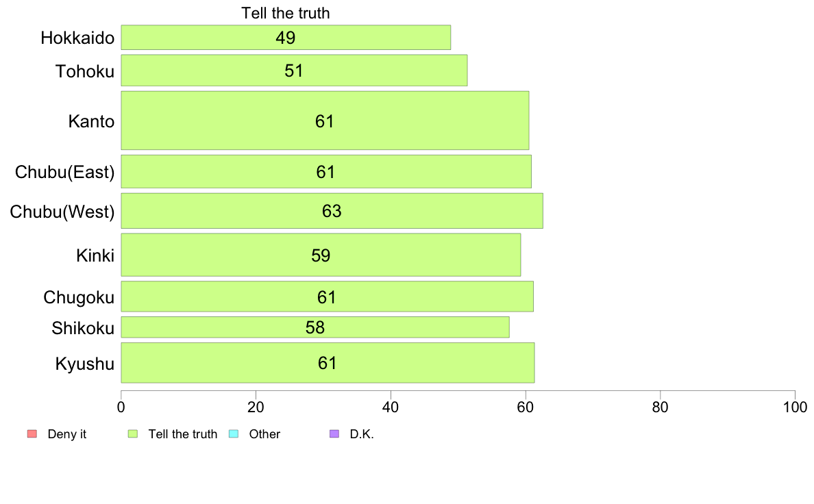This screenshot has width=814, height=504.
Task: Click the 100 tick on the x-axis
Action: click(795, 407)
